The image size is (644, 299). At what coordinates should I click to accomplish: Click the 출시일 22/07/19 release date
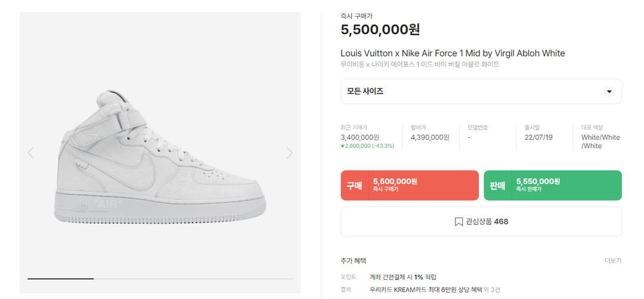point(538,137)
